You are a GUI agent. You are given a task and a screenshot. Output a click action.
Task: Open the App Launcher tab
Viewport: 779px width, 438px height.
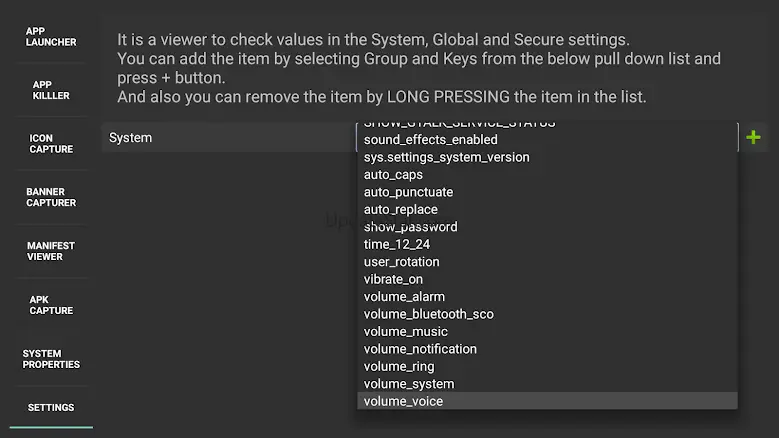(x=51, y=36)
